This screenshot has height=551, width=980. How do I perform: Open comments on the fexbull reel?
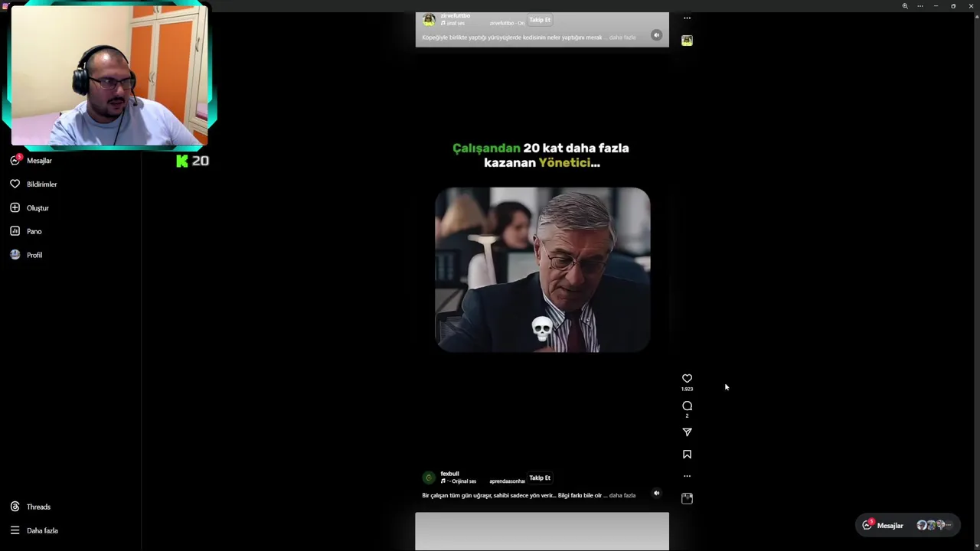pyautogui.click(x=687, y=406)
